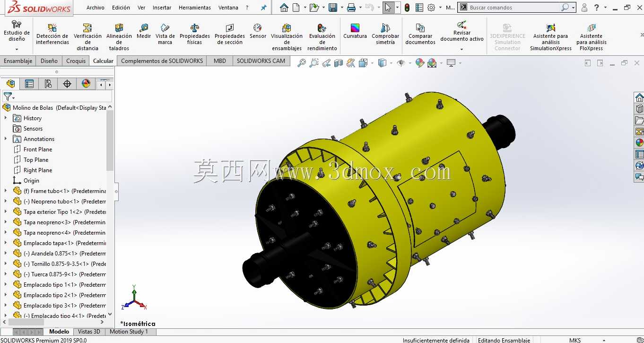Expand the History tree node

click(x=6, y=118)
